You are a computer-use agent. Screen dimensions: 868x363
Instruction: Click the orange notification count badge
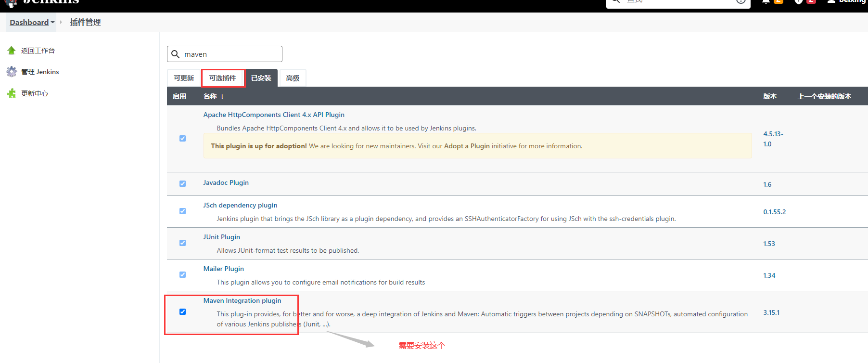click(779, 1)
